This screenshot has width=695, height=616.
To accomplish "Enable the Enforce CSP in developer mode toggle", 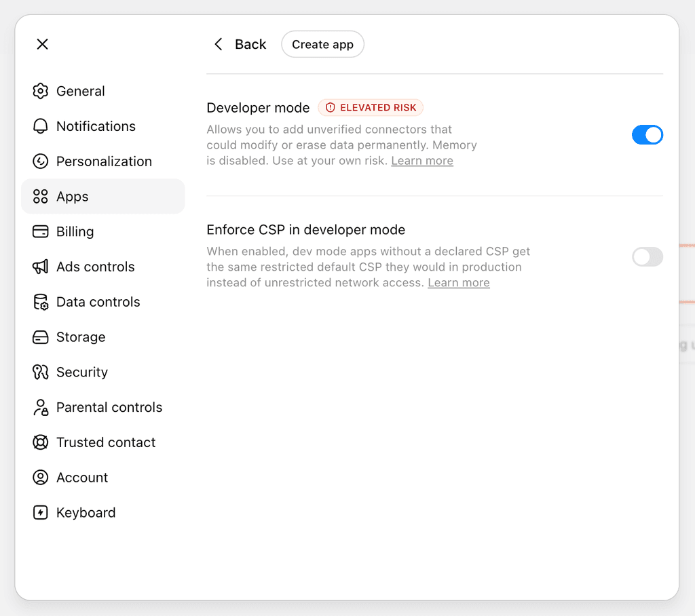I will [647, 256].
